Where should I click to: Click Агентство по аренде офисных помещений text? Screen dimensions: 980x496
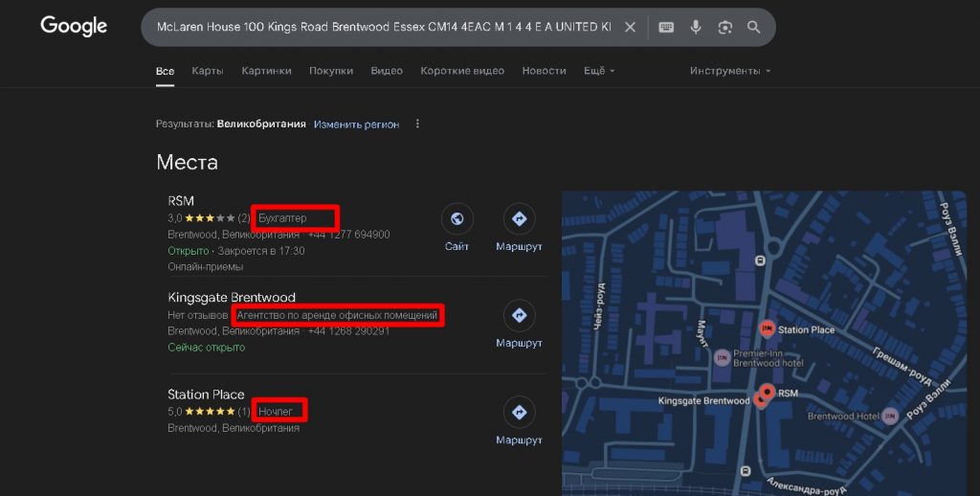point(337,315)
